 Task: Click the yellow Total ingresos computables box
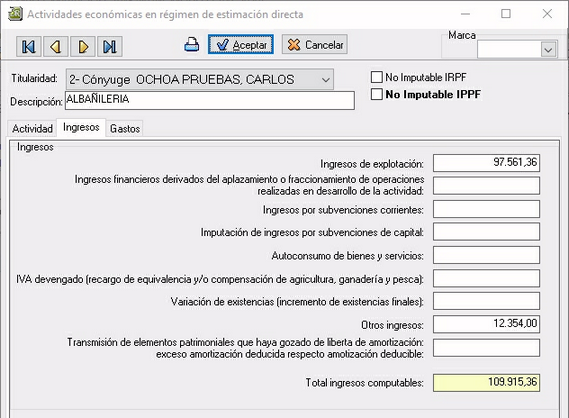[486, 382]
